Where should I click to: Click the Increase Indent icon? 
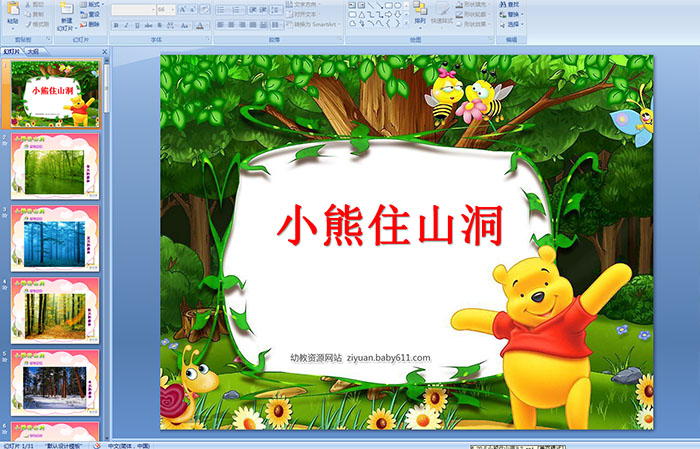pos(263,10)
